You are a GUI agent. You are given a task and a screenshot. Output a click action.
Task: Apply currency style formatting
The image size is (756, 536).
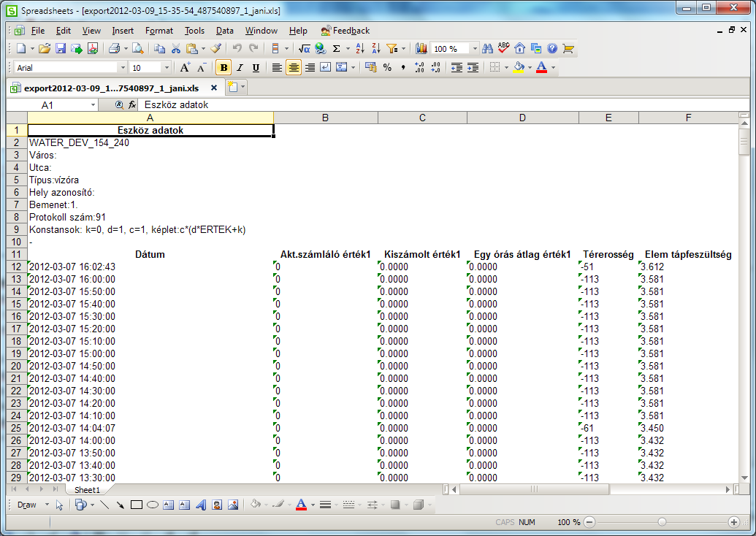[370, 67]
